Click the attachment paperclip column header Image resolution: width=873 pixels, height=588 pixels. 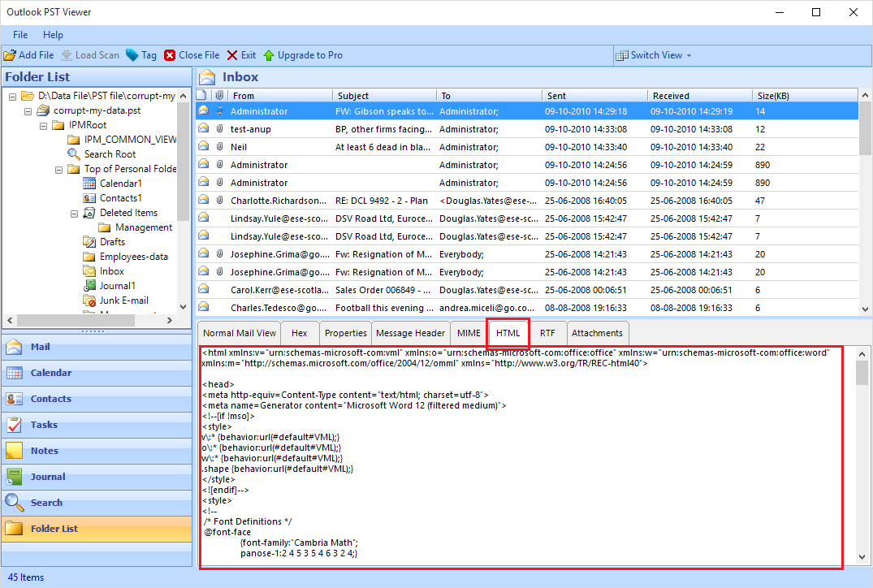point(220,95)
